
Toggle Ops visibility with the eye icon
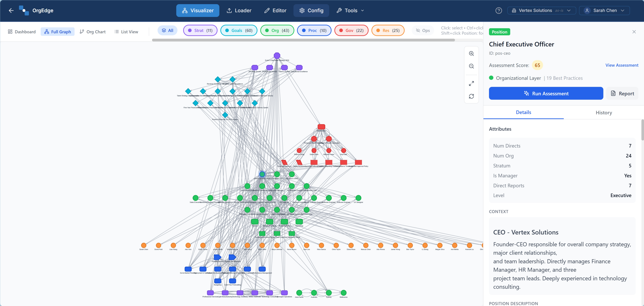point(423,30)
